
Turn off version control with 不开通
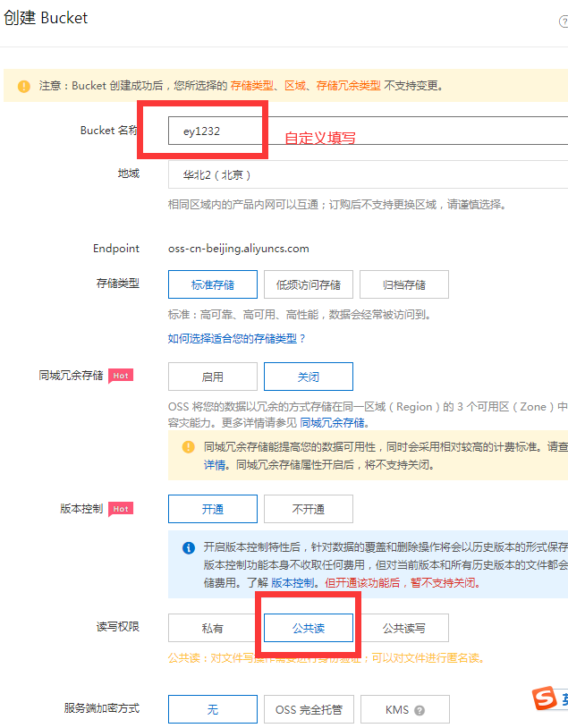[308, 509]
